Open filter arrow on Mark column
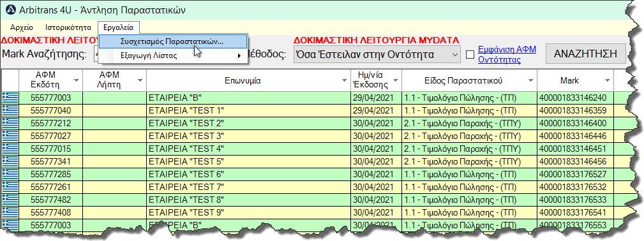The image size is (644, 241). pyautogui.click(x=607, y=80)
